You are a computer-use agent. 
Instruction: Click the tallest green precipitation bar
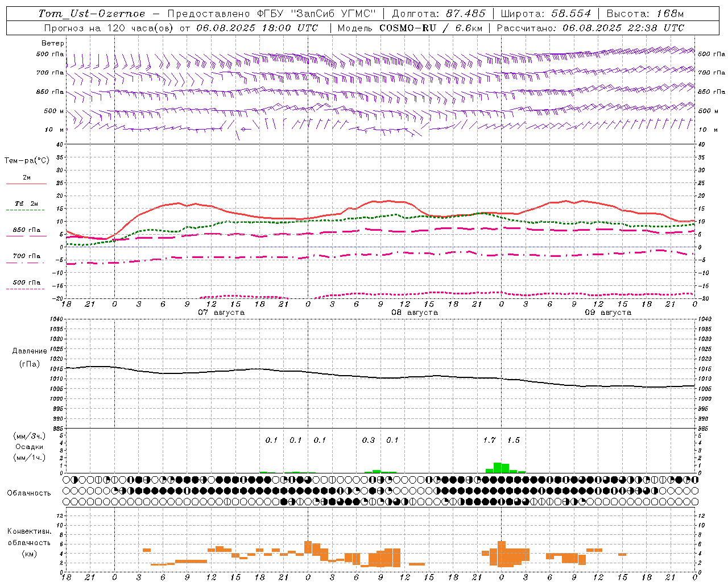click(498, 468)
